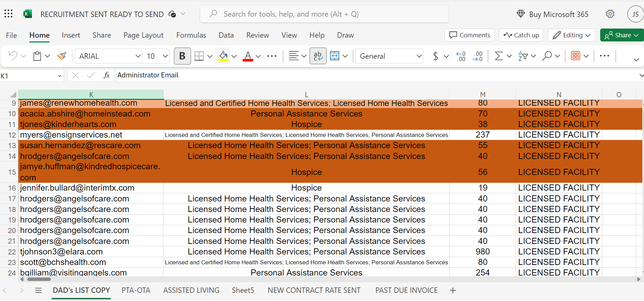
Task: Toggle Wrap Text button
Action: pyautogui.click(x=318, y=56)
